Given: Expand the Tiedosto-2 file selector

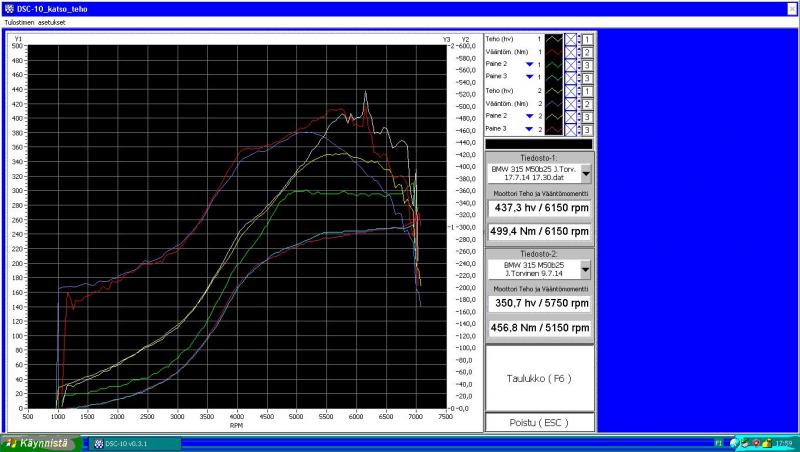Looking at the screenshot, I should (586, 269).
